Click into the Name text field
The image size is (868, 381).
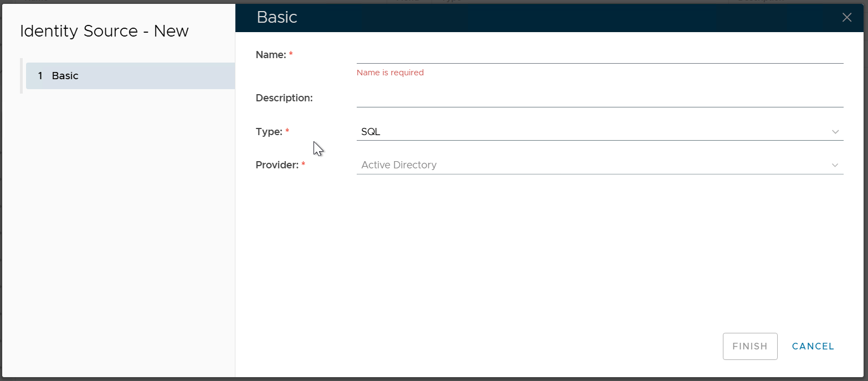pos(599,55)
